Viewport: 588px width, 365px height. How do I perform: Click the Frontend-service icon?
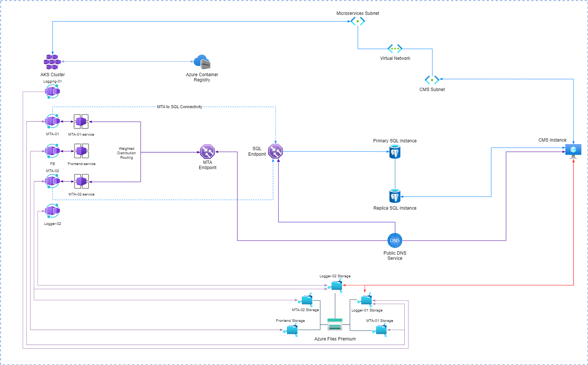click(x=81, y=151)
